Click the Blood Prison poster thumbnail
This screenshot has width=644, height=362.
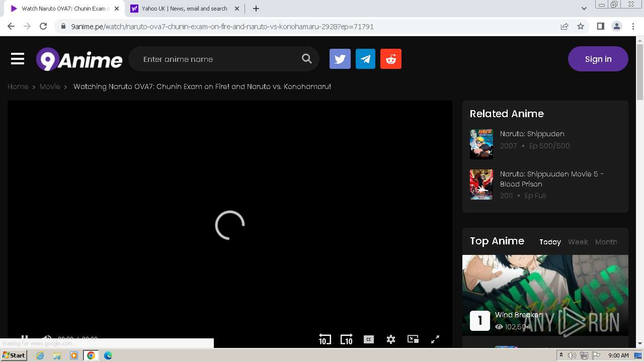coord(481,185)
